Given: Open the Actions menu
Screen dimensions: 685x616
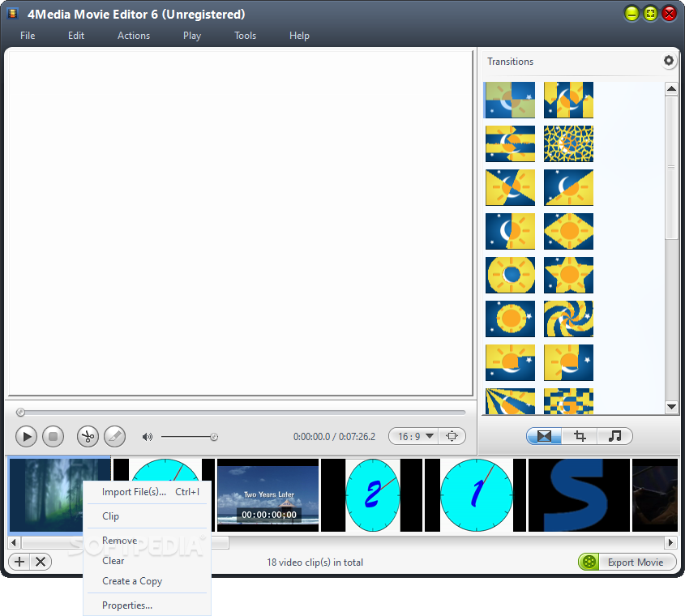Looking at the screenshot, I should (134, 36).
